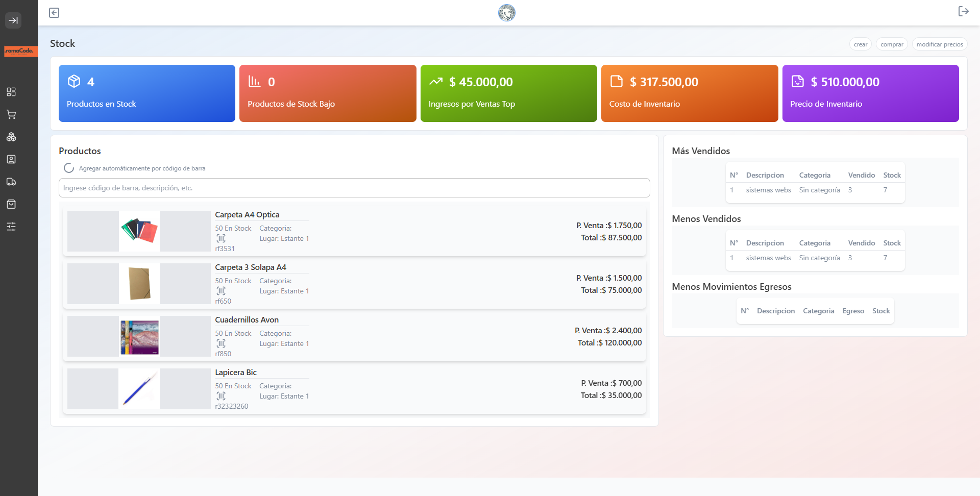The image size is (980, 496).
Task: Click the modificar precios button
Action: pos(940,44)
